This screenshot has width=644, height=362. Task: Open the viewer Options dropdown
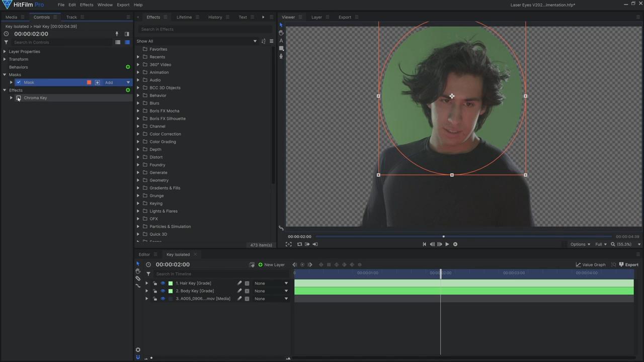pos(580,244)
